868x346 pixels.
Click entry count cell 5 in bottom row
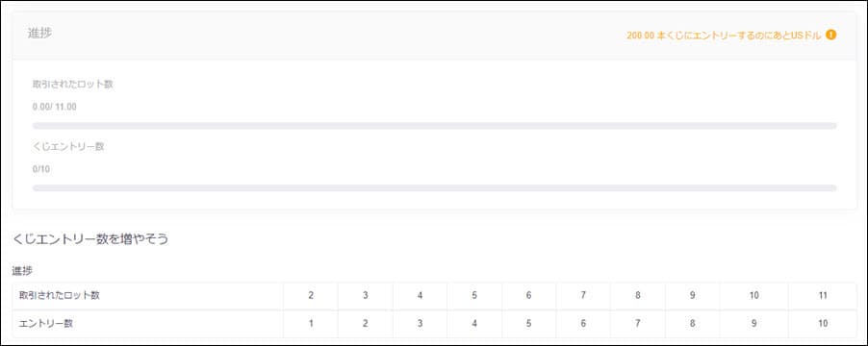528,323
